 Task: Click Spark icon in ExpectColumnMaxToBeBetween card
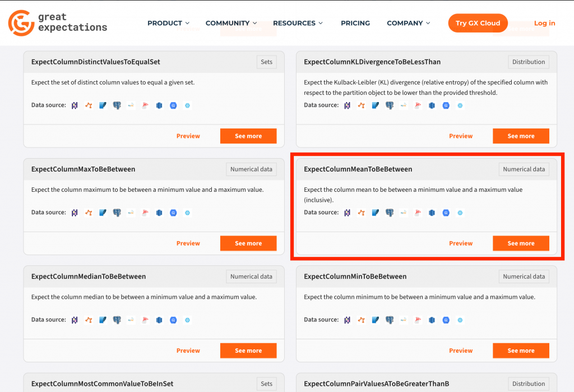point(89,213)
